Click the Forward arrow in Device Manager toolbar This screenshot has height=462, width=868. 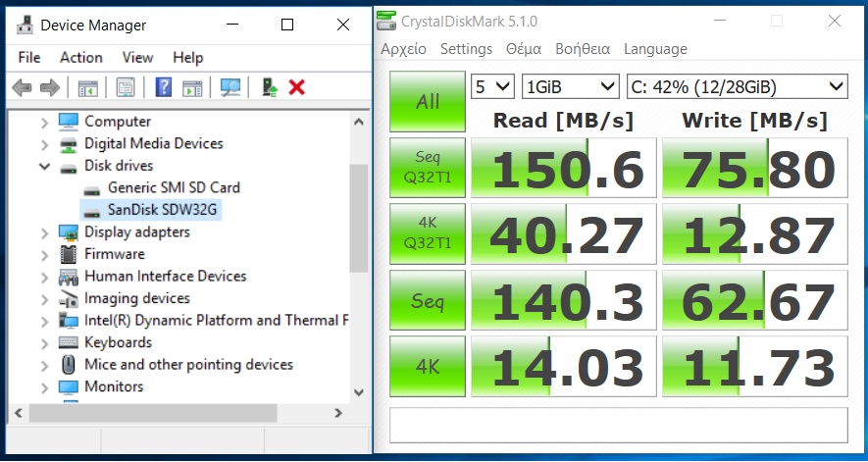tap(50, 87)
